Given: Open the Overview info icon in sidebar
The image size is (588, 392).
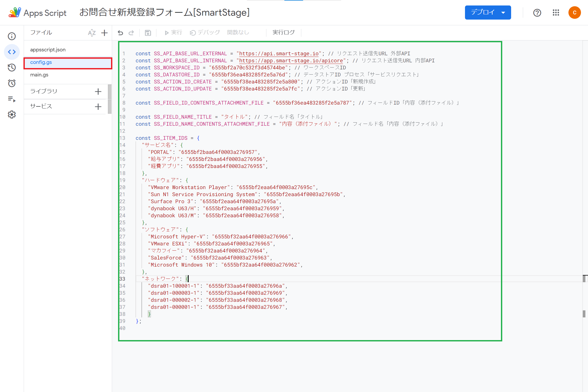Looking at the screenshot, I should pyautogui.click(x=12, y=36).
